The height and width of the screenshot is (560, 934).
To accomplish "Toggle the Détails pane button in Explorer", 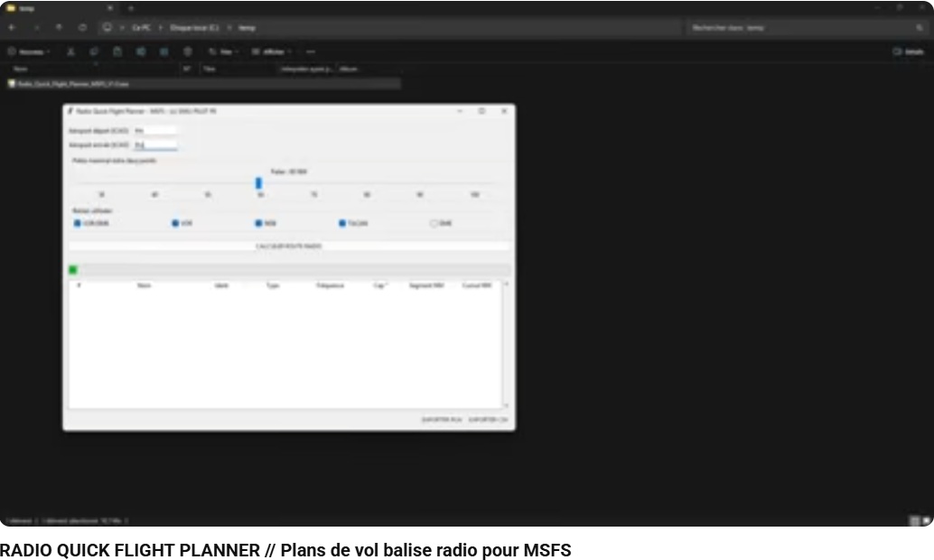I will tap(909, 51).
